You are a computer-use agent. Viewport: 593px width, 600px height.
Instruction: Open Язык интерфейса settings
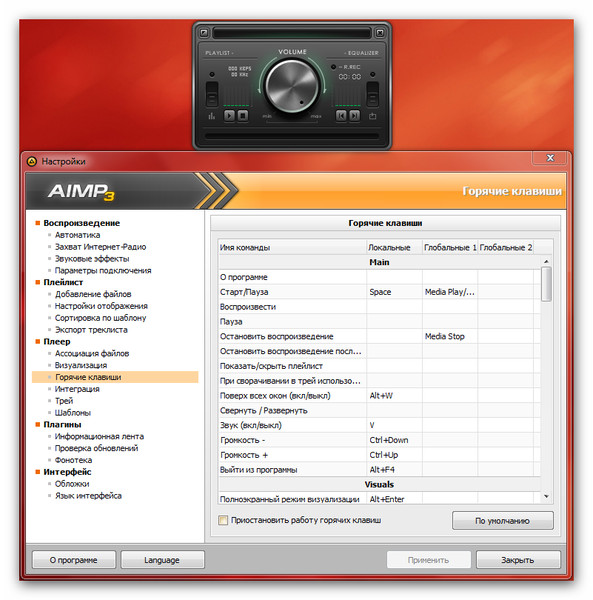point(88,496)
